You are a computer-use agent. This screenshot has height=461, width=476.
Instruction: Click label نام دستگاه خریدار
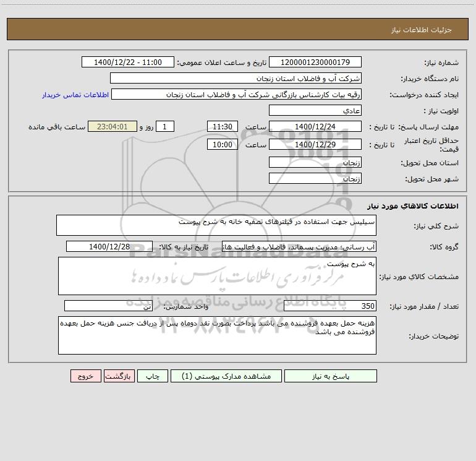(x=430, y=79)
